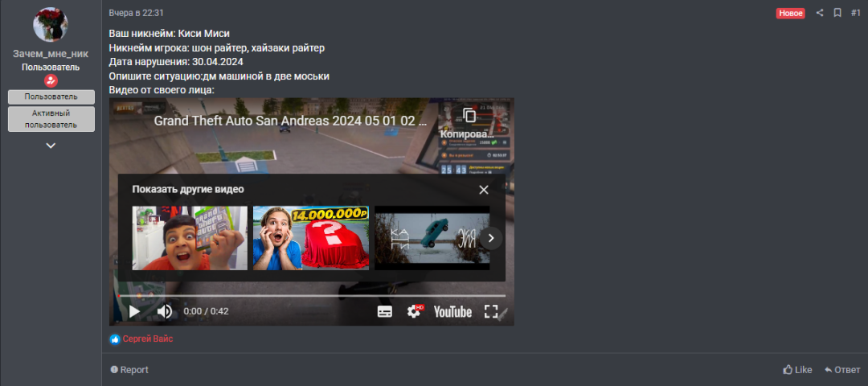
Task: Show next suggested videos with arrow
Action: pos(490,238)
